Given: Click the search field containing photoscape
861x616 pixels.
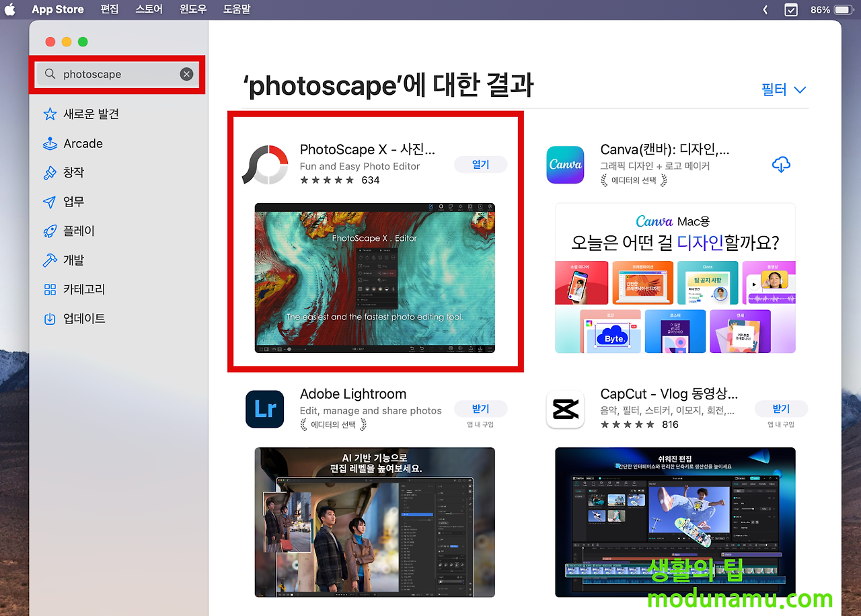Looking at the screenshot, I should [x=118, y=74].
